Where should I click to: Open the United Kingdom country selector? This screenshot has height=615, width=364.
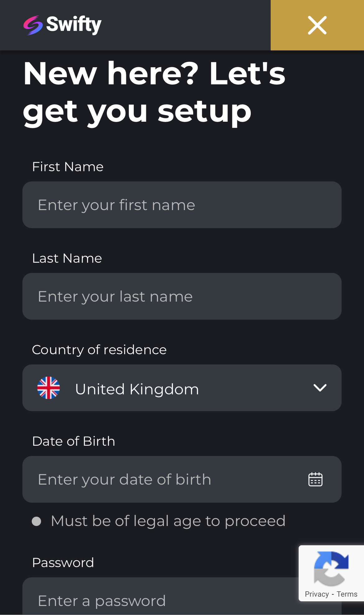click(182, 388)
